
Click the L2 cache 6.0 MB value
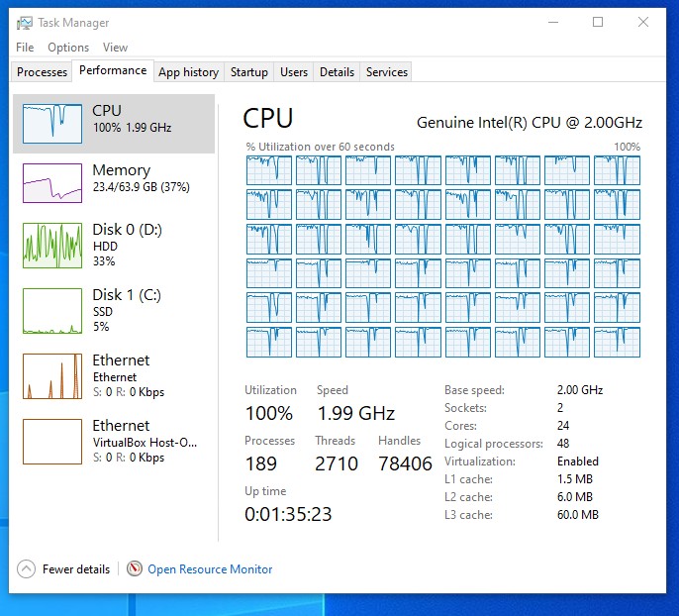(575, 496)
